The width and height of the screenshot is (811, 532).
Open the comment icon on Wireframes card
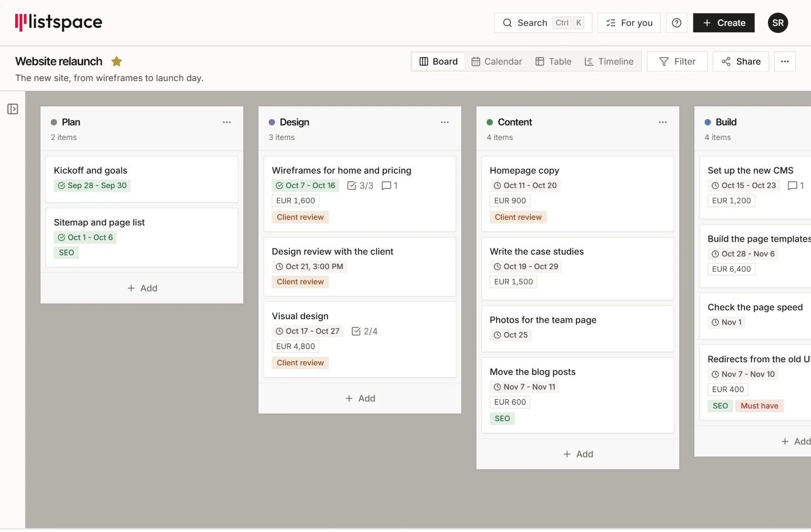point(389,185)
